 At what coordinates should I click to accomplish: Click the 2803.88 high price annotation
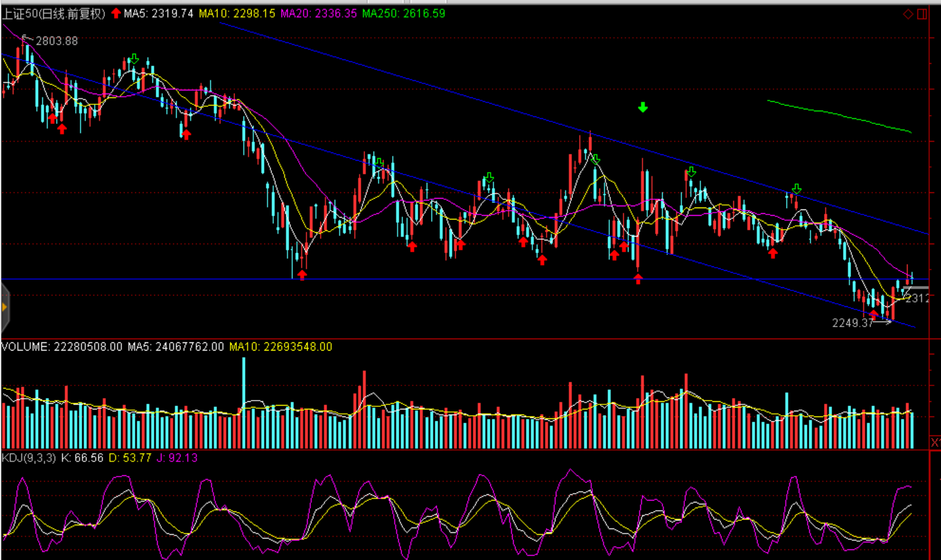pyautogui.click(x=56, y=41)
